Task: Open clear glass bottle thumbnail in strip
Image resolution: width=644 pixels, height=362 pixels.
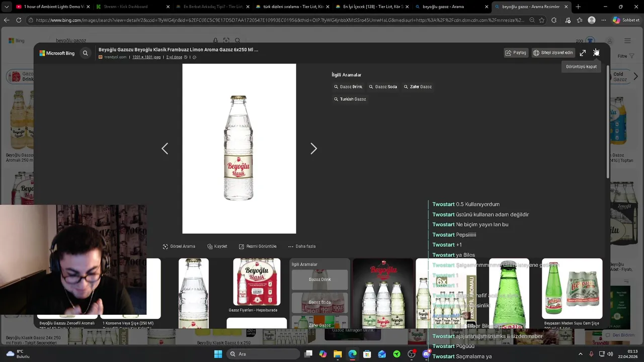Action: tap(194, 294)
